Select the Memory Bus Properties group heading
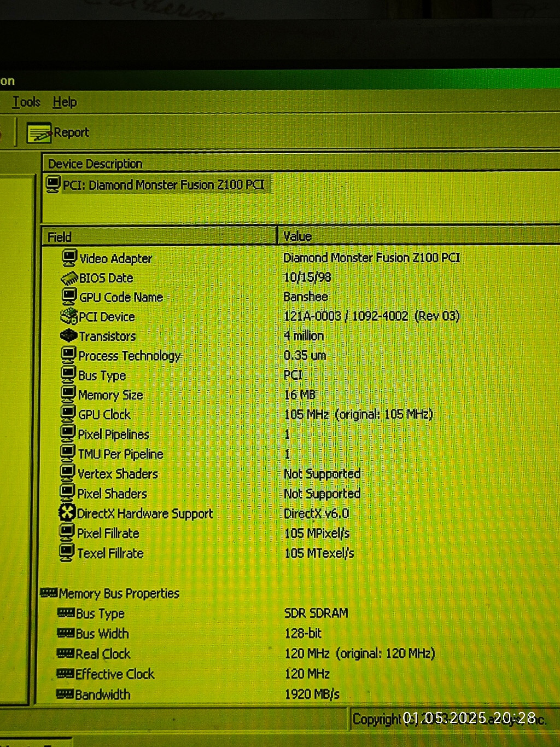This screenshot has width=560, height=747. (x=119, y=594)
